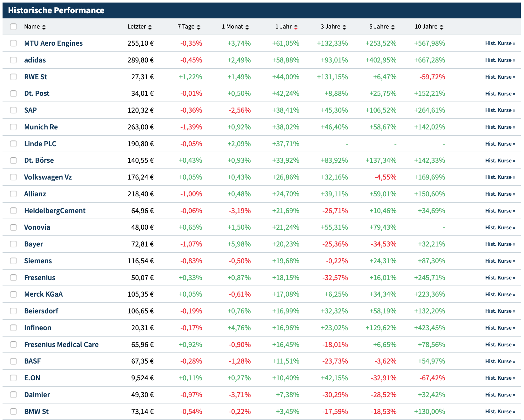Sort table by Name column arrows
Viewport: 524px width, 420px height.
(x=44, y=27)
